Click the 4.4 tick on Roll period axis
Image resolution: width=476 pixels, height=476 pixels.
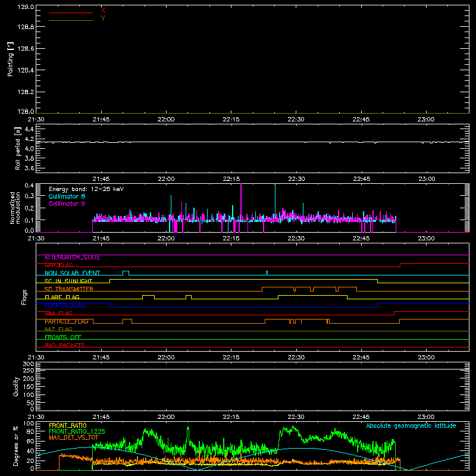[x=29, y=129]
